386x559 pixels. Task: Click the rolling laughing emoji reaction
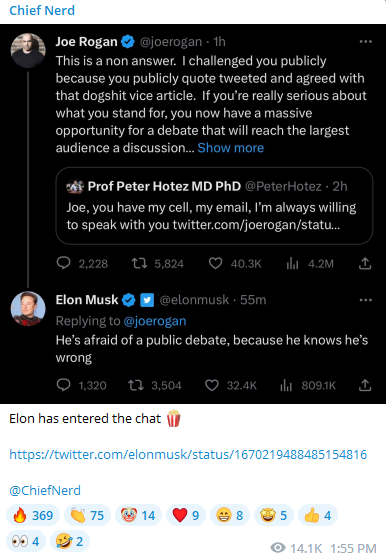tap(70, 541)
